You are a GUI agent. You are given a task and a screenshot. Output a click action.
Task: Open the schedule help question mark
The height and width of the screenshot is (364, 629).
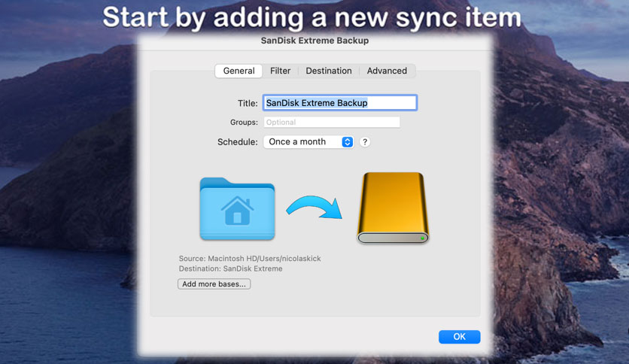[365, 142]
